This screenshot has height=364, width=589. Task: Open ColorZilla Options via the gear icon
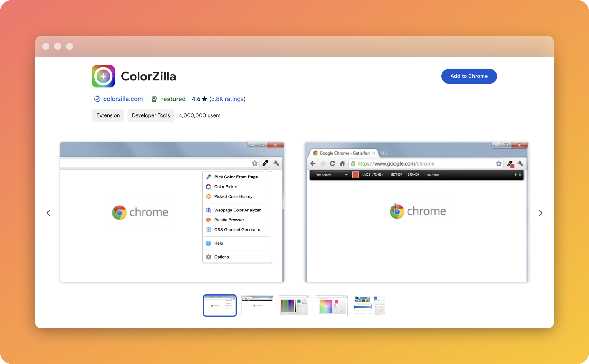pos(209,257)
